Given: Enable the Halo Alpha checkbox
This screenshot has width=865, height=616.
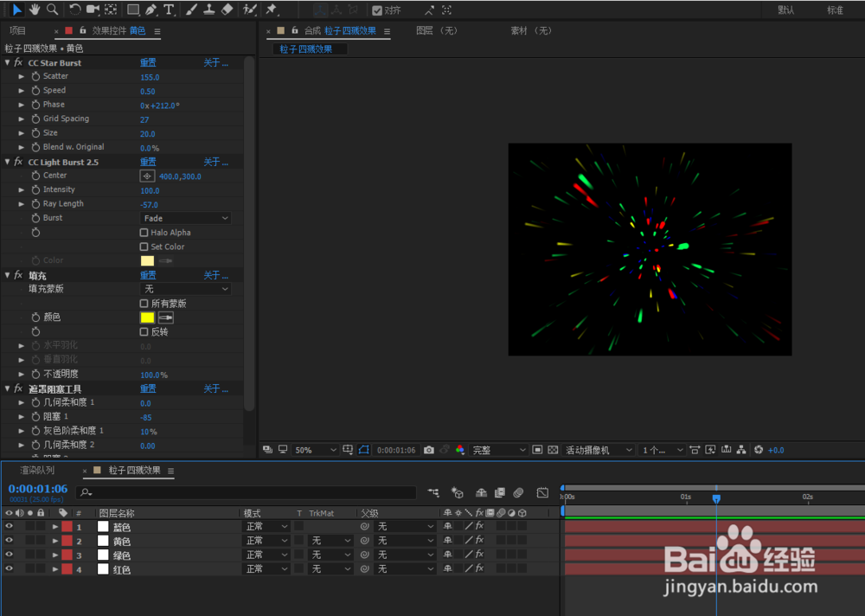Looking at the screenshot, I should (x=144, y=233).
